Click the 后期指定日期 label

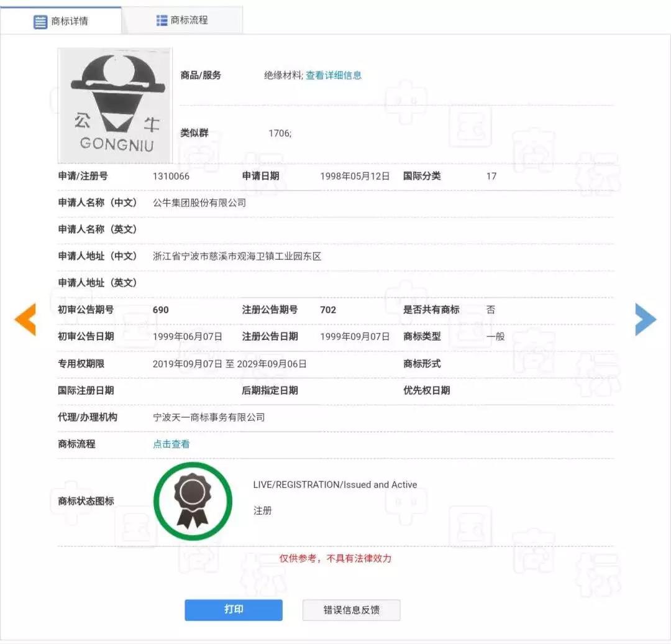point(270,390)
